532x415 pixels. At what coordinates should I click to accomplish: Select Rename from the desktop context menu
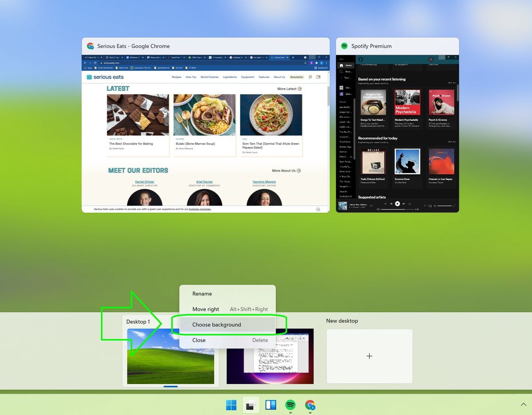click(x=202, y=294)
